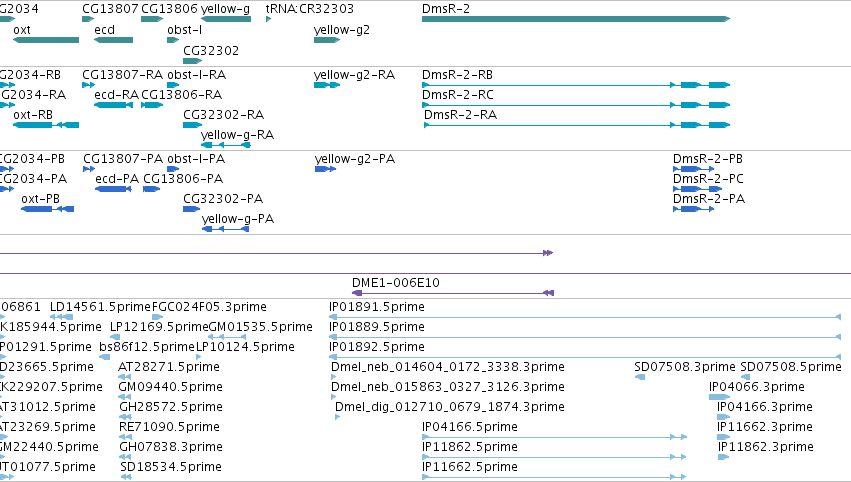Click the CG13807-PA protein
The image size is (851, 482).
89,169
